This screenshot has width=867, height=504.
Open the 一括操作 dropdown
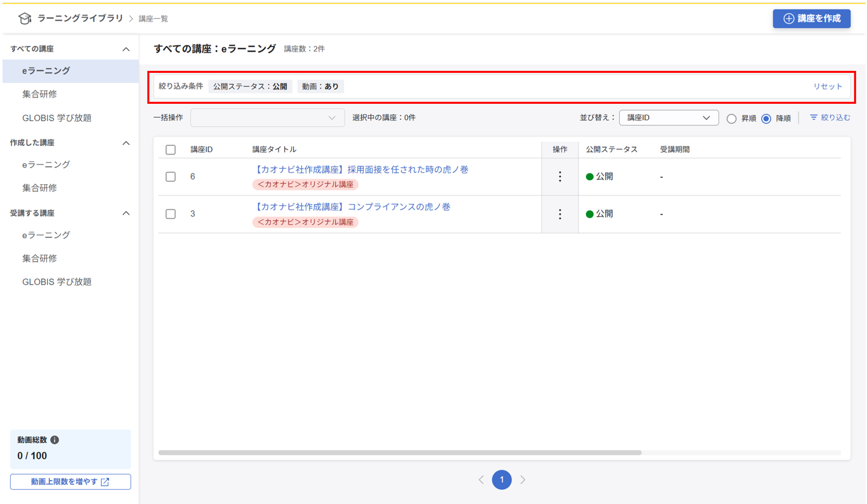coord(267,118)
